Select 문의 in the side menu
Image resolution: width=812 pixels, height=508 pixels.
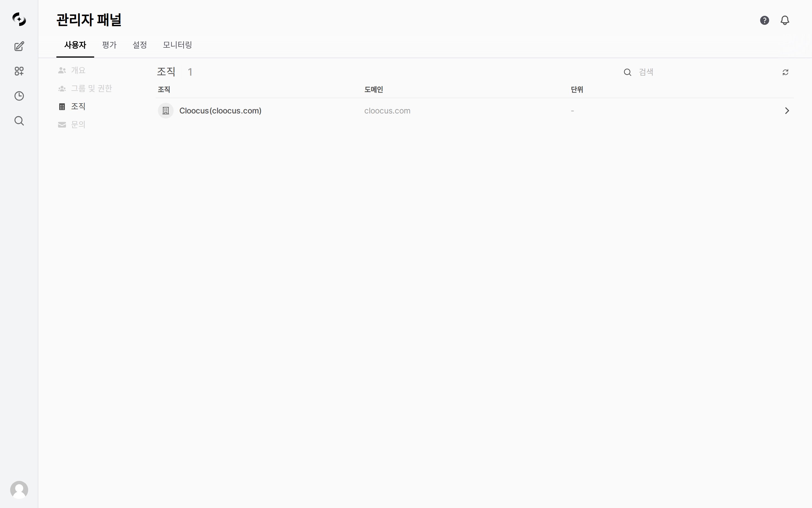point(72,125)
